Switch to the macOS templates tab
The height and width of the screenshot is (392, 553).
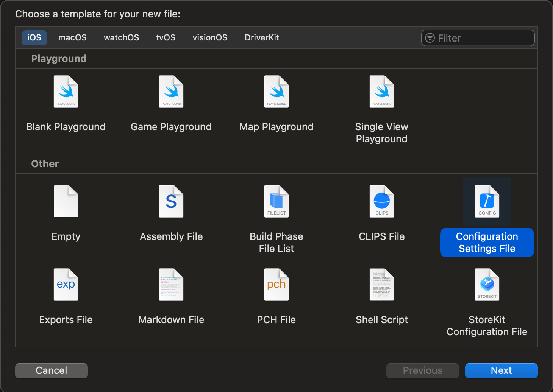click(x=72, y=37)
